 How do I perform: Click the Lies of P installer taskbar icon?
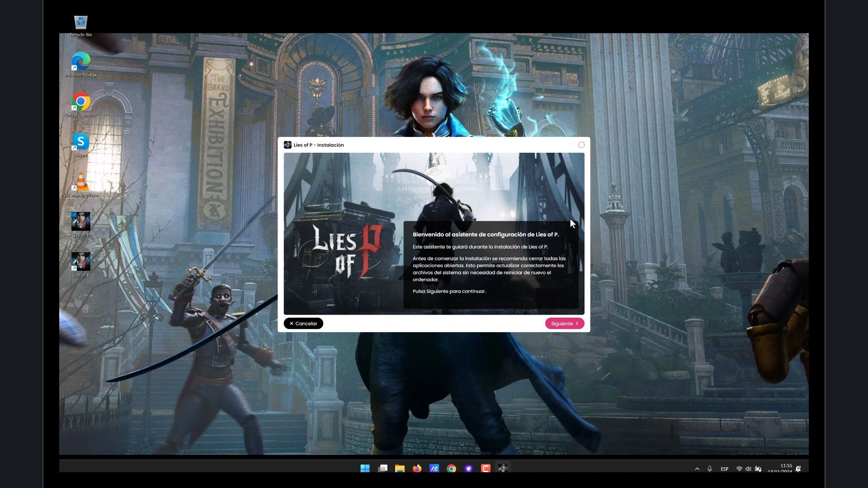pos(503,469)
